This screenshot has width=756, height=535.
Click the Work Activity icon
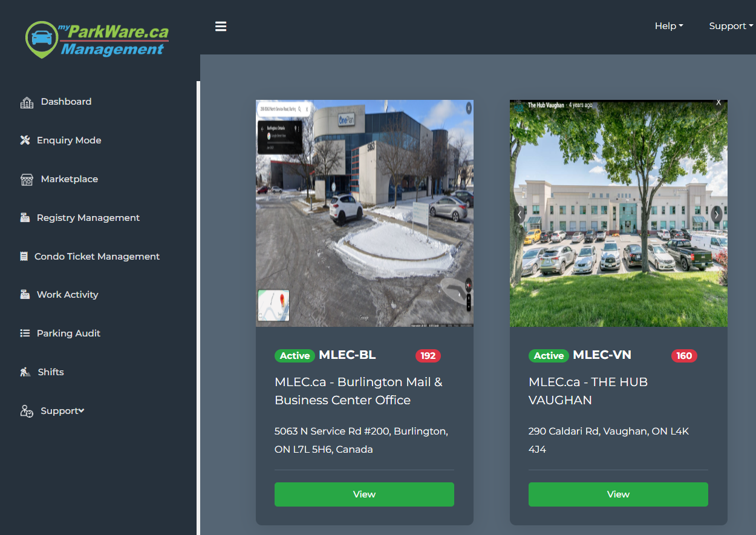point(25,295)
